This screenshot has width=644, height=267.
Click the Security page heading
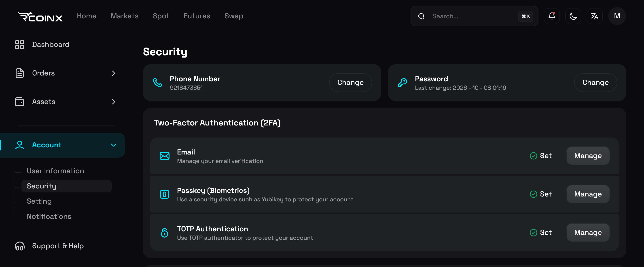(165, 52)
